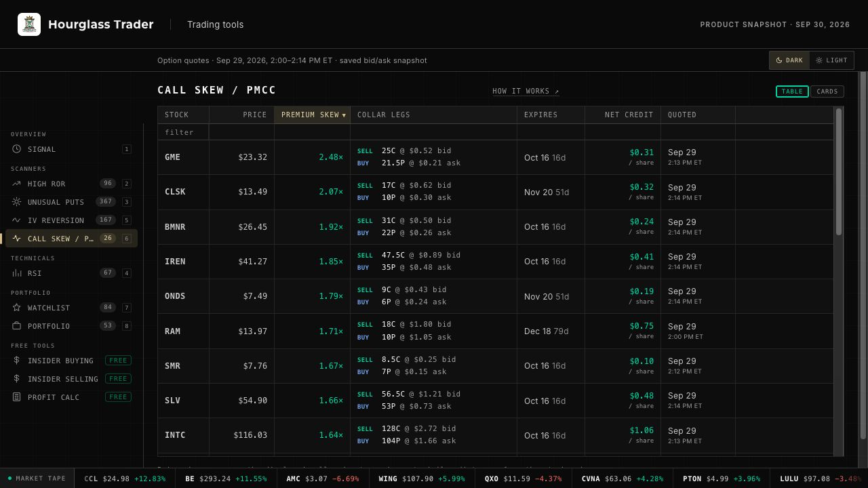
Task: Click the Hourglass Trader title
Action: click(x=101, y=24)
